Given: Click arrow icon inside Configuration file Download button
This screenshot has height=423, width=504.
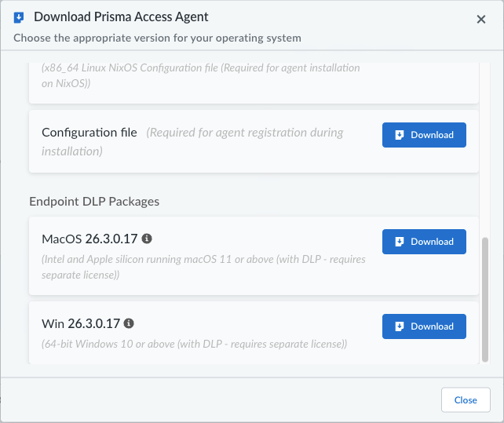Looking at the screenshot, I should [x=400, y=135].
